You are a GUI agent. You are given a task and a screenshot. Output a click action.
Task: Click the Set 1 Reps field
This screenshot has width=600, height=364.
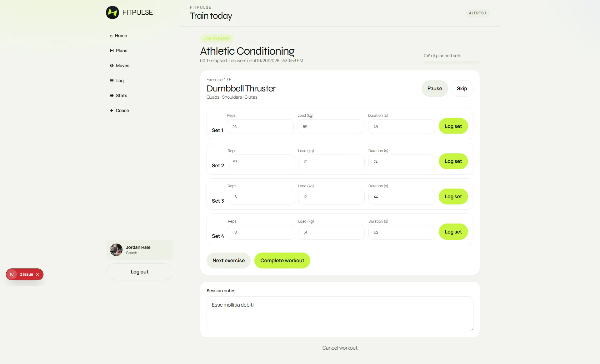pyautogui.click(x=260, y=127)
